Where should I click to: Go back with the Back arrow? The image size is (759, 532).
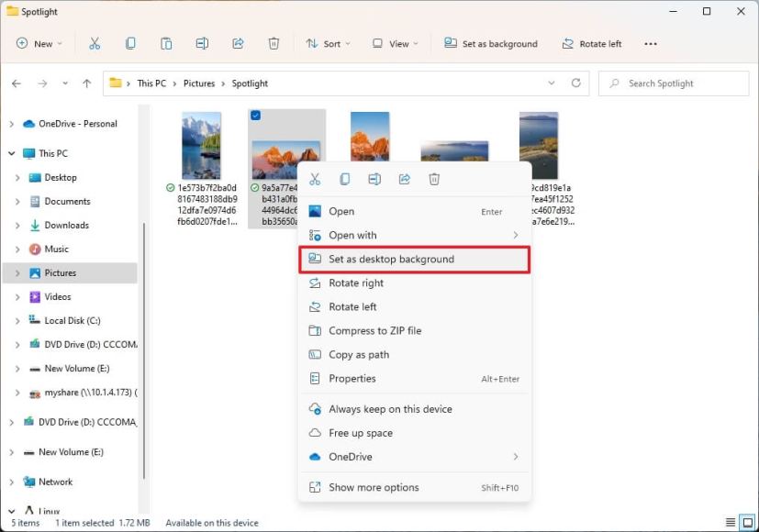17,83
